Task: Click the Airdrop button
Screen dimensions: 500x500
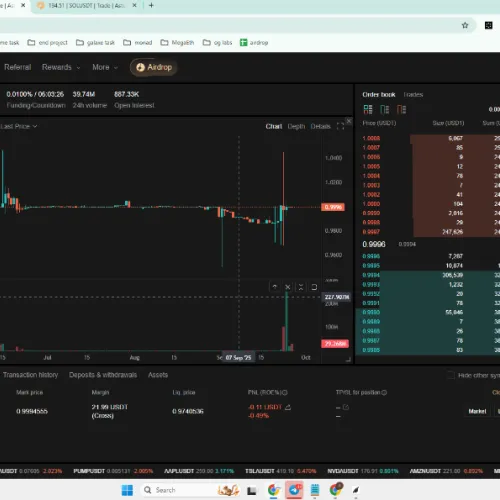Action: click(x=154, y=67)
